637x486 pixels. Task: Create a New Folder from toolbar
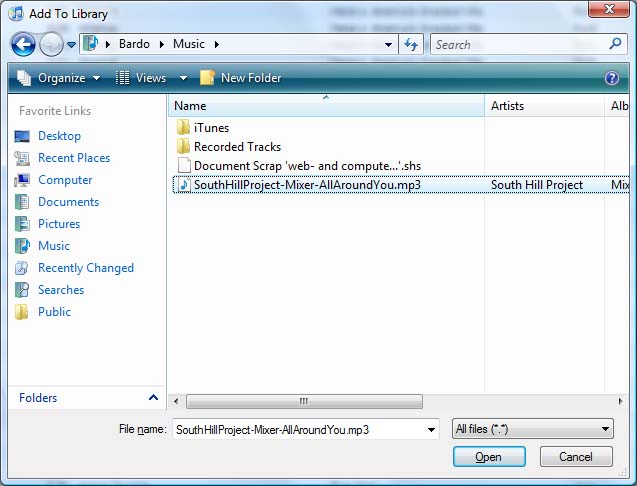pyautogui.click(x=241, y=78)
